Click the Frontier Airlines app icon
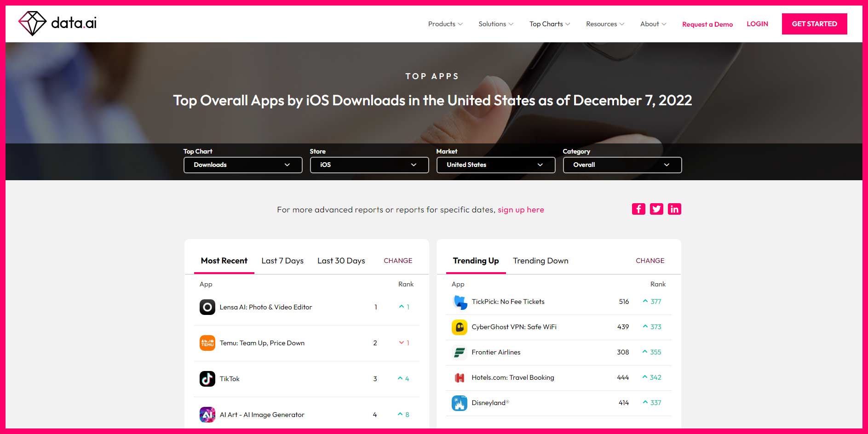The height and width of the screenshot is (434, 868). click(459, 352)
